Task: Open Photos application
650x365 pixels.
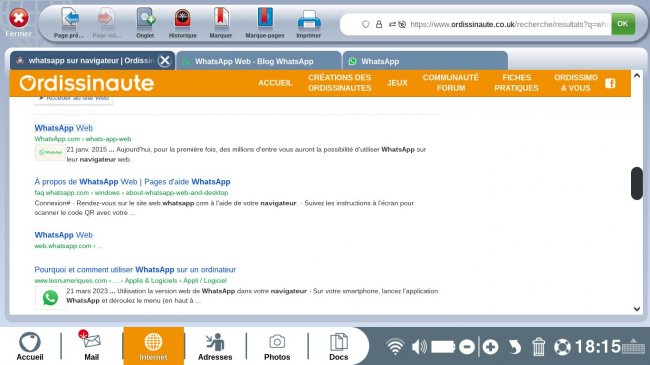Action: (x=277, y=346)
